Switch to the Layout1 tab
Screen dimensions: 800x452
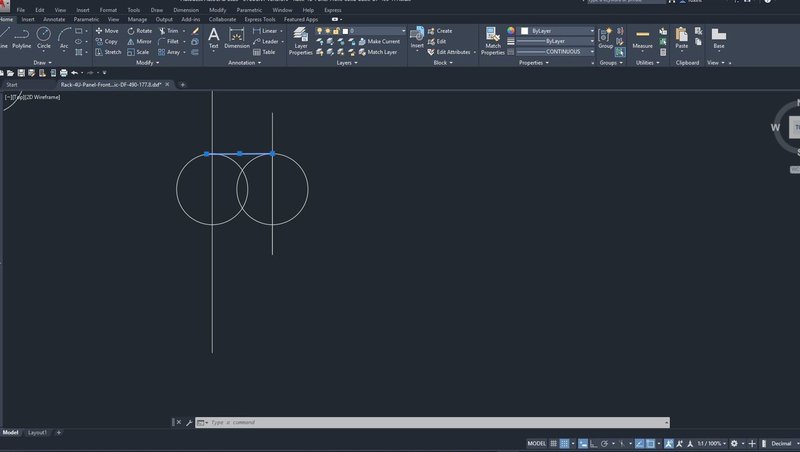pos(37,433)
